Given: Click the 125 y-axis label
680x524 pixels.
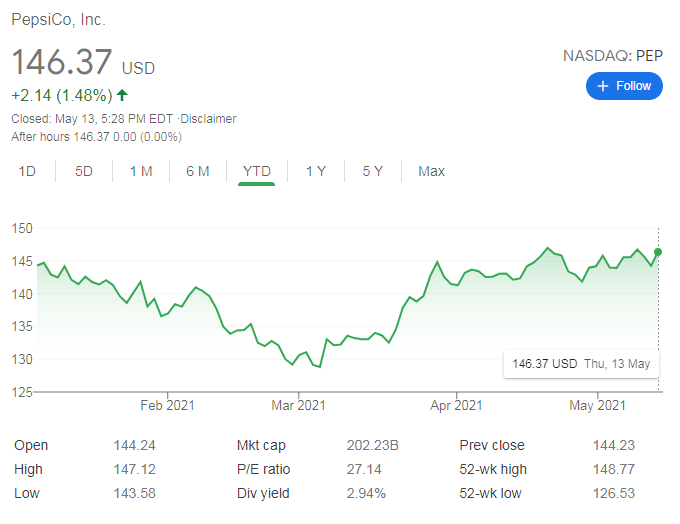Looking at the screenshot, I should [x=22, y=392].
